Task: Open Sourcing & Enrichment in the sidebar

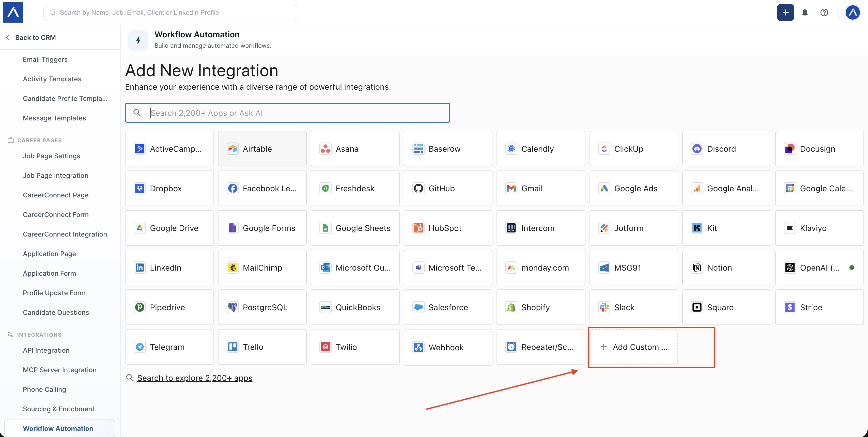Action: point(59,409)
